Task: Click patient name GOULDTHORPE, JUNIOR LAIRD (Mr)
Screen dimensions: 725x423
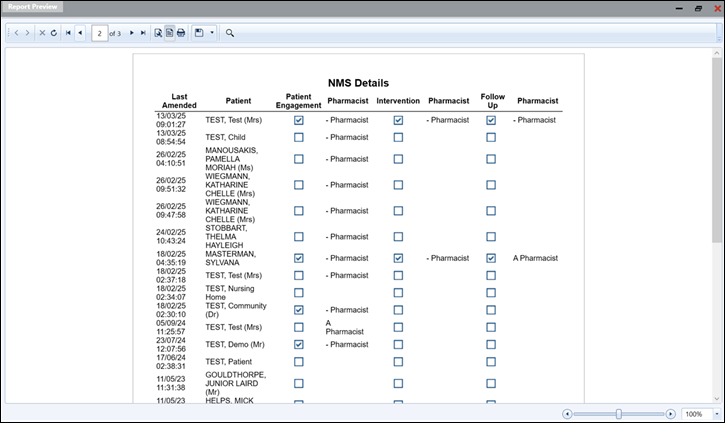Action: click(x=235, y=383)
